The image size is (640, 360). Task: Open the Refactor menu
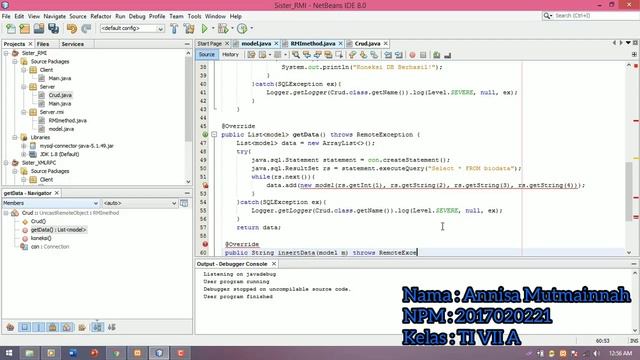(x=101, y=16)
